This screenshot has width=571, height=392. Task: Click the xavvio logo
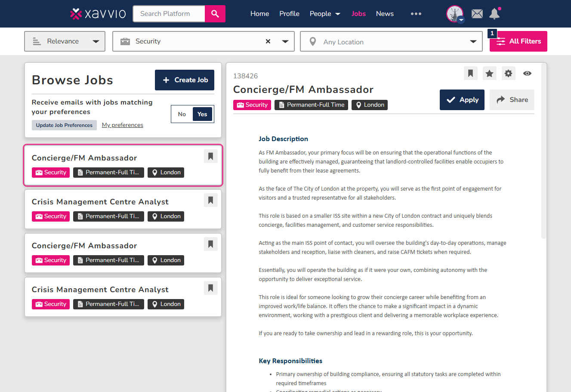pyautogui.click(x=98, y=14)
